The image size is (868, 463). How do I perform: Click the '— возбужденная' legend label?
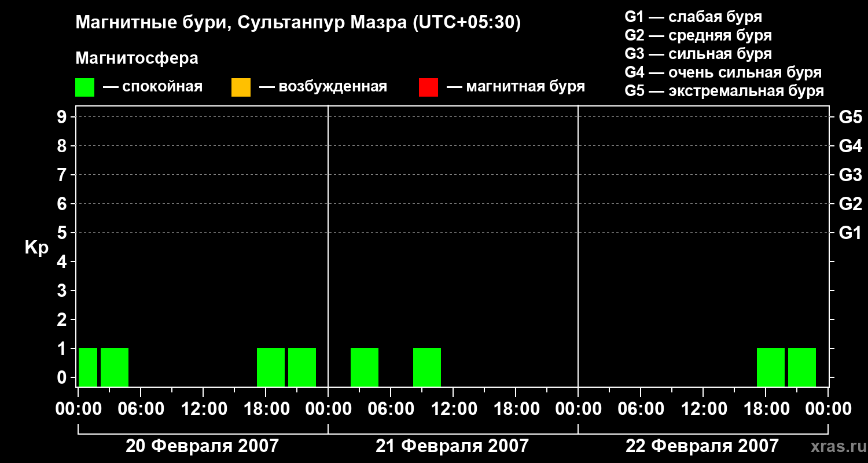323,87
